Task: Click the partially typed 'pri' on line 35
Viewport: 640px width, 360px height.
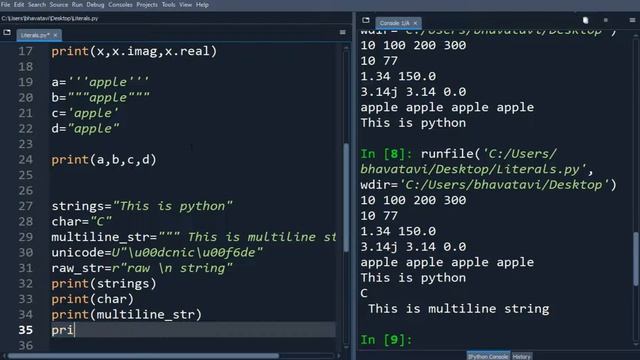Action: tap(62, 330)
